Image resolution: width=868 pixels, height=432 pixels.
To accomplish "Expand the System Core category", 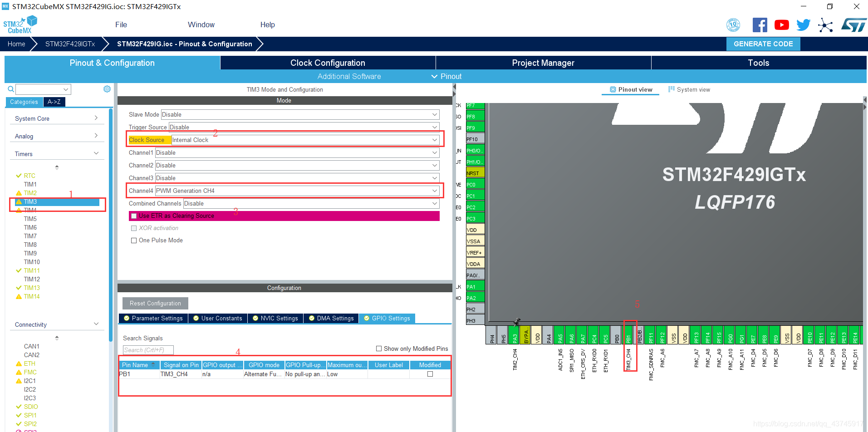I will pyautogui.click(x=57, y=118).
